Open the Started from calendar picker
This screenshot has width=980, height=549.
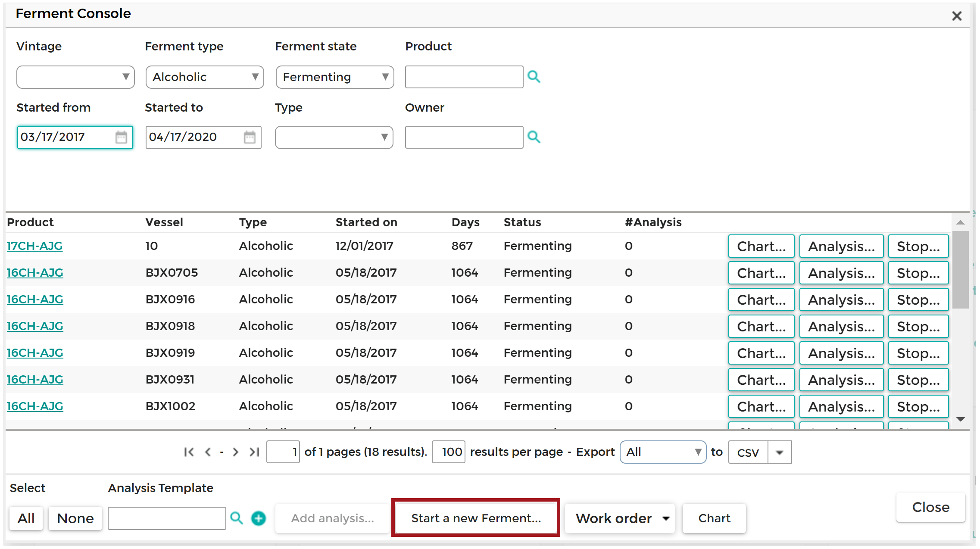[121, 137]
